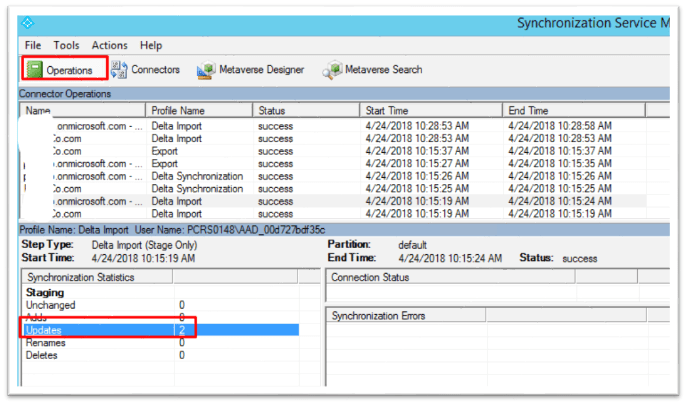Select the first Delta Import row at 10:28:53
This screenshot has width=687, height=405.
point(200,125)
